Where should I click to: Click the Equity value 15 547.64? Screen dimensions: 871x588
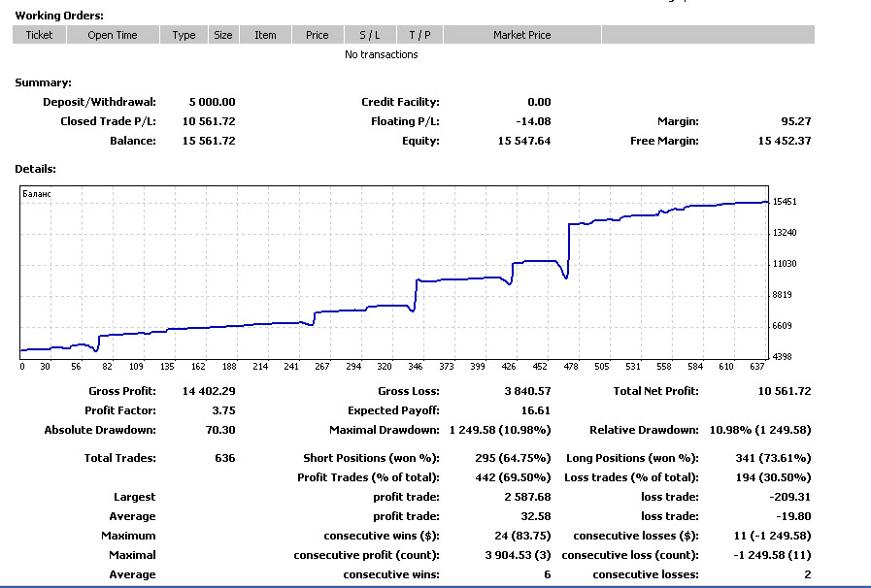coord(524,141)
